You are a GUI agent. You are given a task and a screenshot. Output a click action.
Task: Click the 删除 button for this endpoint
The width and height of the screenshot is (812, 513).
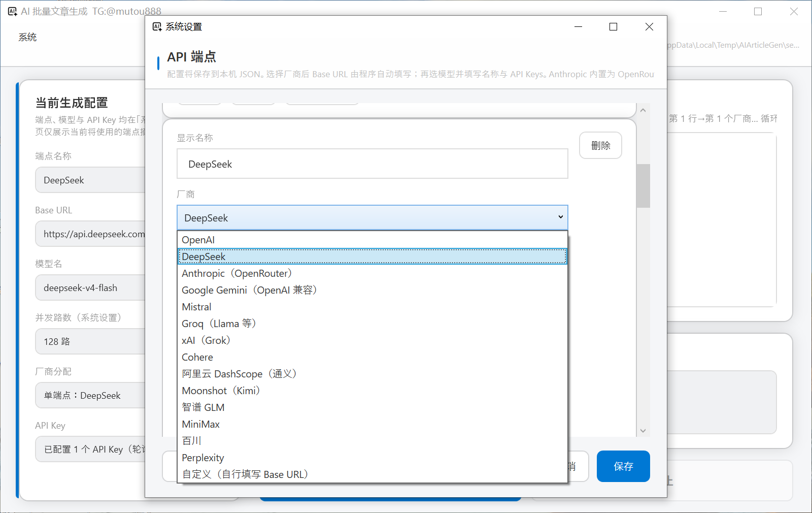click(600, 146)
